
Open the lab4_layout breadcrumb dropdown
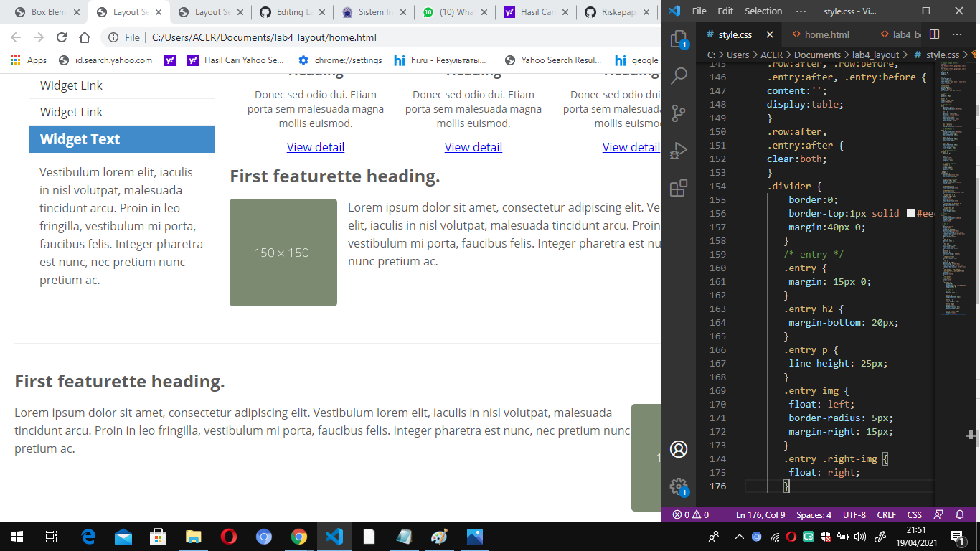tap(877, 54)
